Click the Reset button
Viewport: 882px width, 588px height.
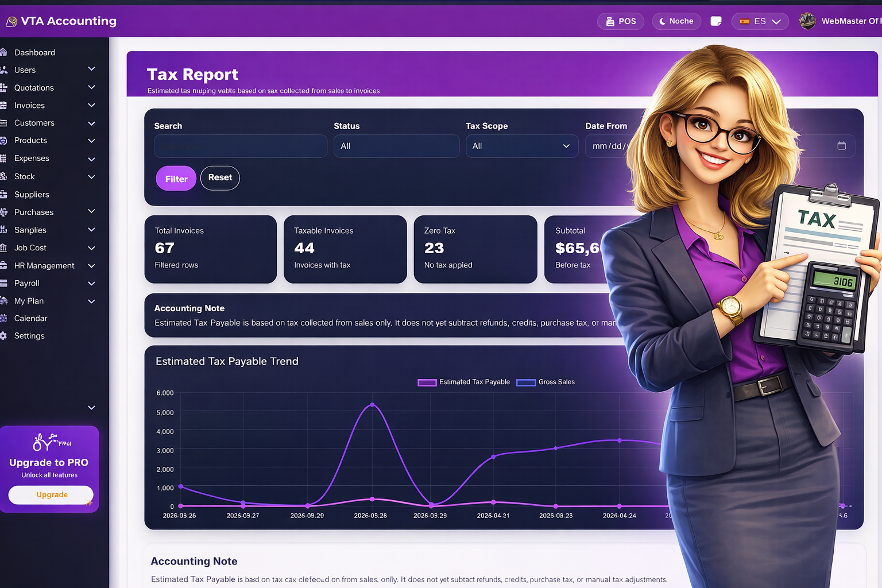(x=220, y=177)
